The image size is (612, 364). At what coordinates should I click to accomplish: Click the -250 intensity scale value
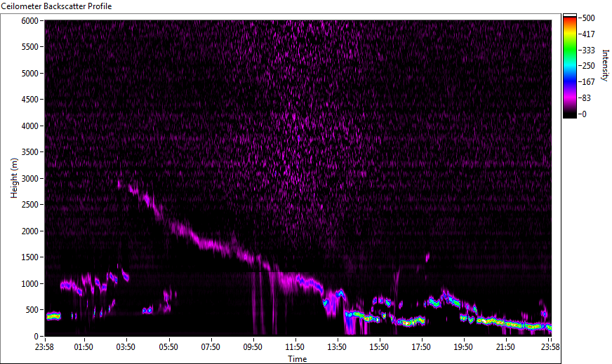point(587,66)
